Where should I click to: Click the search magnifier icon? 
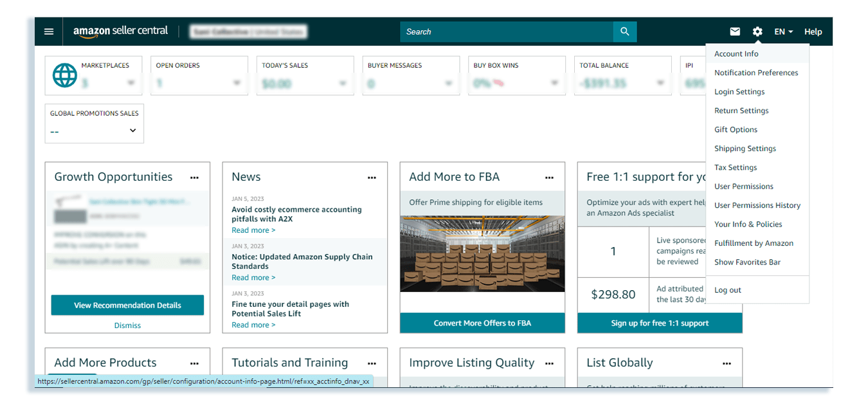tap(624, 31)
